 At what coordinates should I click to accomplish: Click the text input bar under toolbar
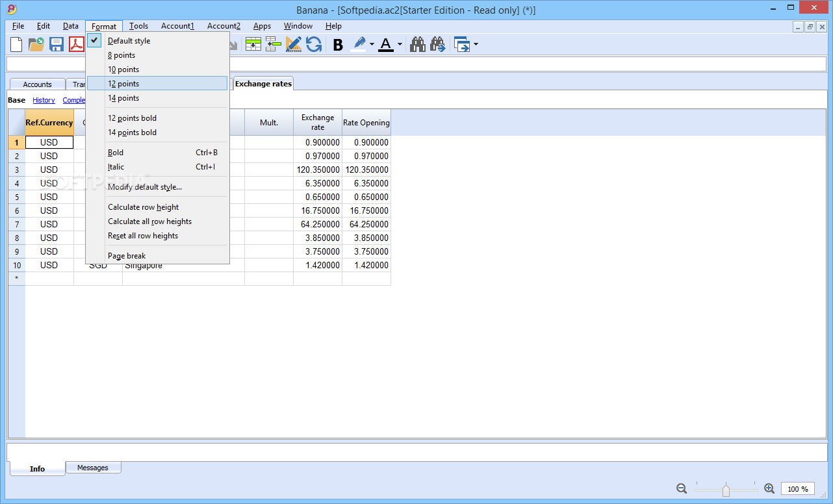416,64
